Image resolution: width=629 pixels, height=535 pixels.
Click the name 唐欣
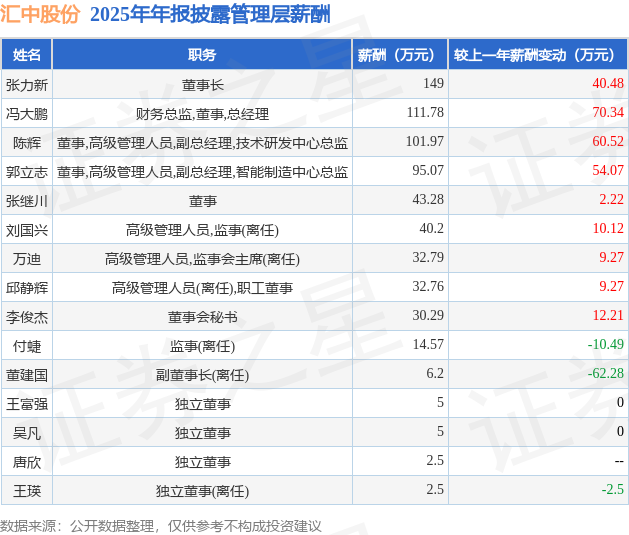[27, 462]
